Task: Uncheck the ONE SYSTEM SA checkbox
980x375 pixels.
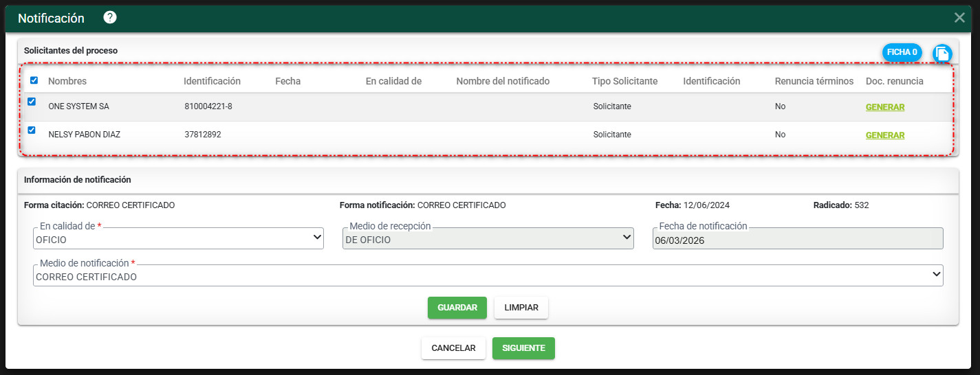Action: [x=32, y=102]
